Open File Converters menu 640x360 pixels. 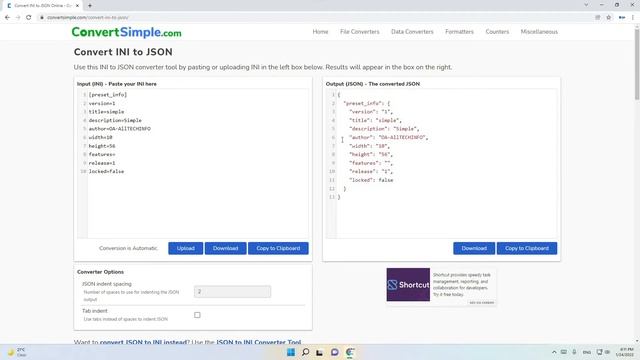click(x=360, y=32)
